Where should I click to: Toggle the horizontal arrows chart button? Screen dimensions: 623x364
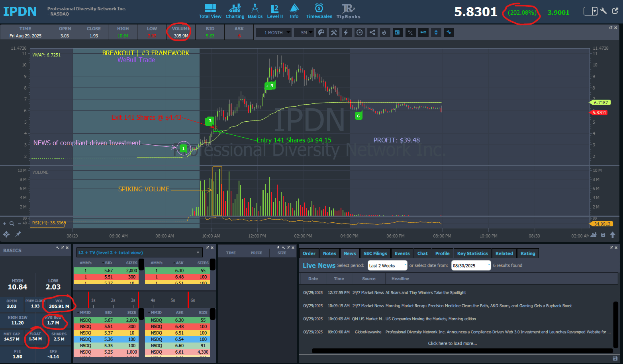449,33
